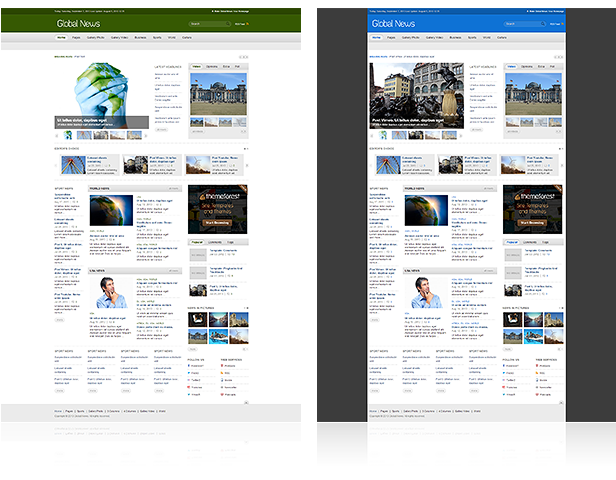Open the Sports menu item in the green theme
The height and width of the screenshot is (480, 616).
pos(156,37)
